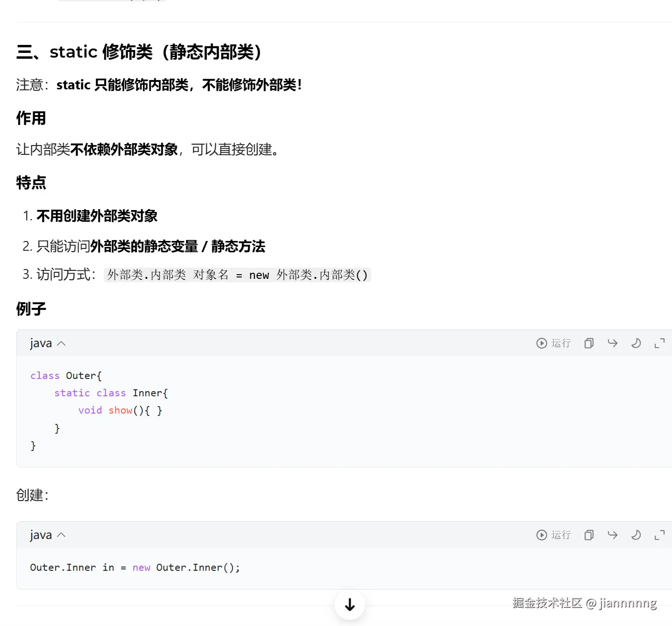The height and width of the screenshot is (626, 672).
Task: Visit the 掘金技术社区 watermark link
Action: tap(547, 604)
